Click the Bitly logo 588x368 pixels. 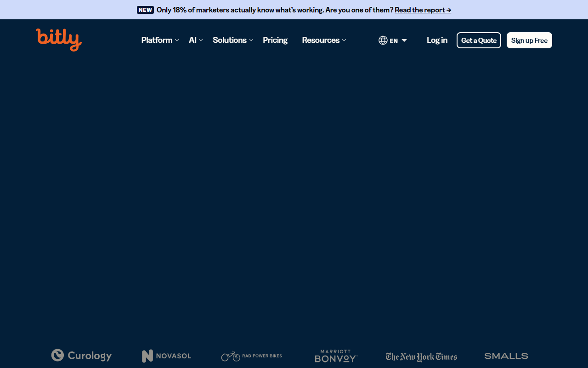coord(59,40)
